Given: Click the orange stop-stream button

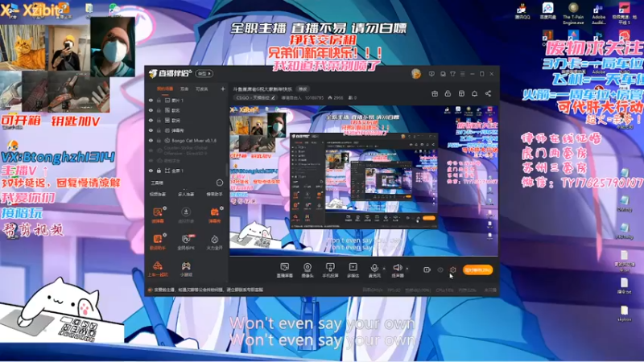Looking at the screenshot, I should coord(477,269).
